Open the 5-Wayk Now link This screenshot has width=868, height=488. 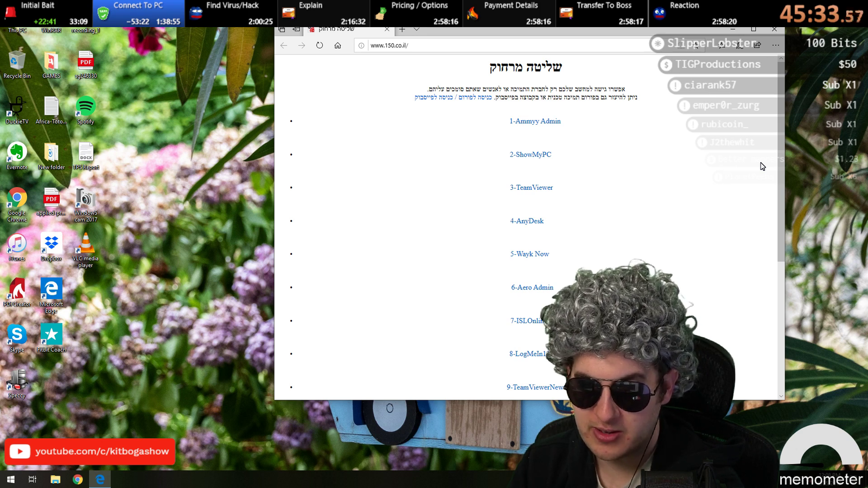click(x=529, y=254)
